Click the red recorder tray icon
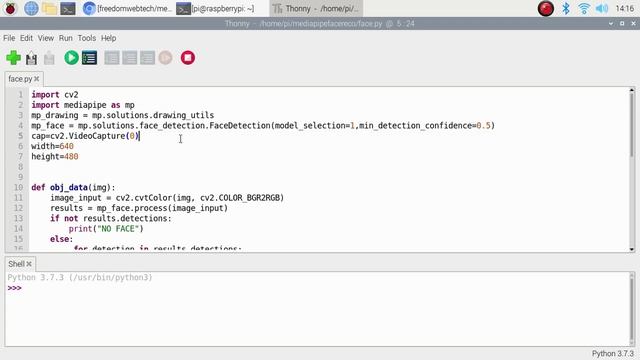Screen dimensions: 640x360 click(x=546, y=8)
